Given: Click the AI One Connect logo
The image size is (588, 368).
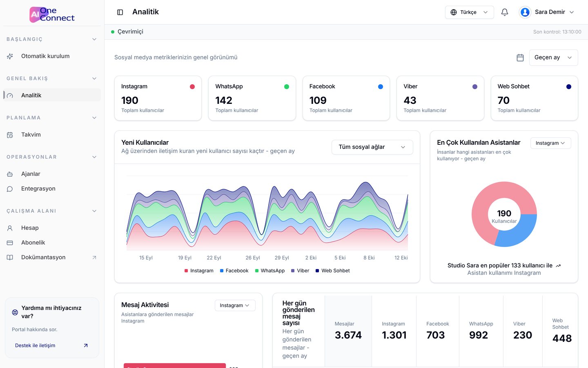Looking at the screenshot, I should (52, 14).
